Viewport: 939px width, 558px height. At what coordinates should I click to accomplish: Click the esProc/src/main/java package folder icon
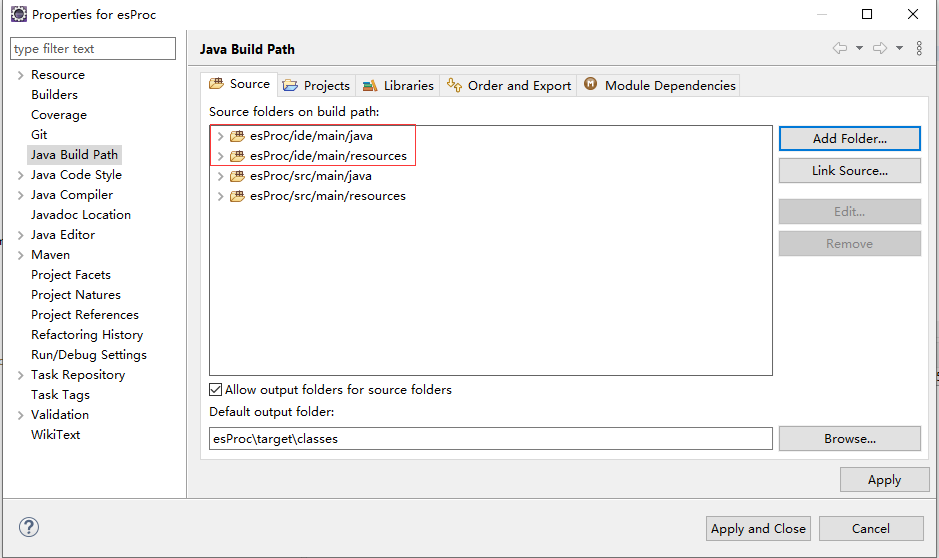point(237,176)
